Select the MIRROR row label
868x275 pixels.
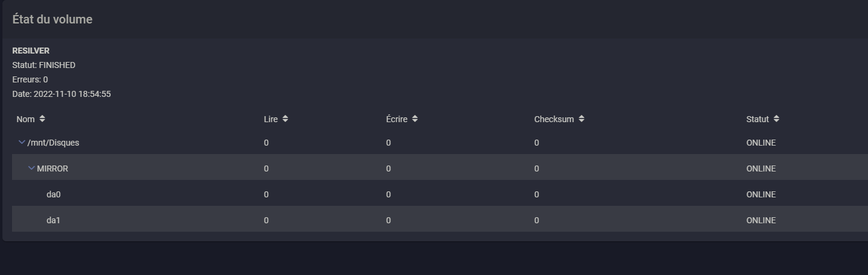point(52,168)
